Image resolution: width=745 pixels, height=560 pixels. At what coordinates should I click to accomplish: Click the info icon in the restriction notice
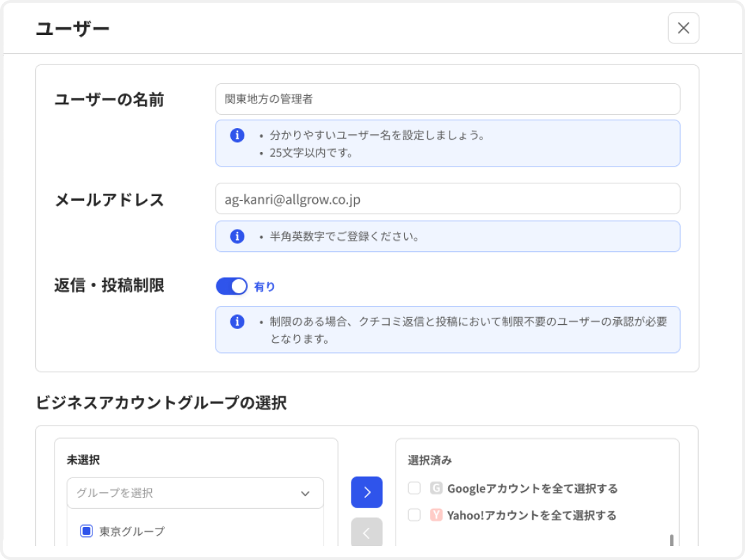tap(237, 322)
